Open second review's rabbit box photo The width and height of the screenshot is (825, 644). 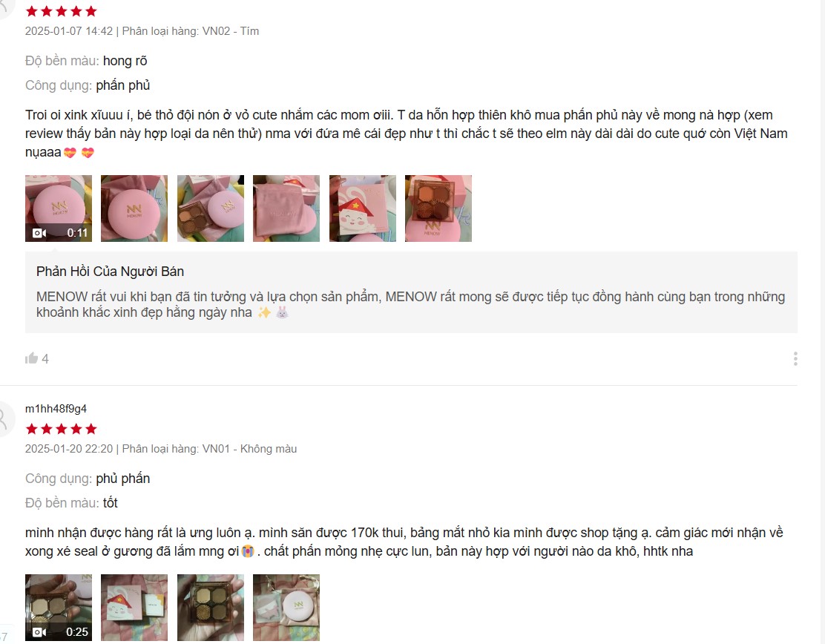[134, 608]
